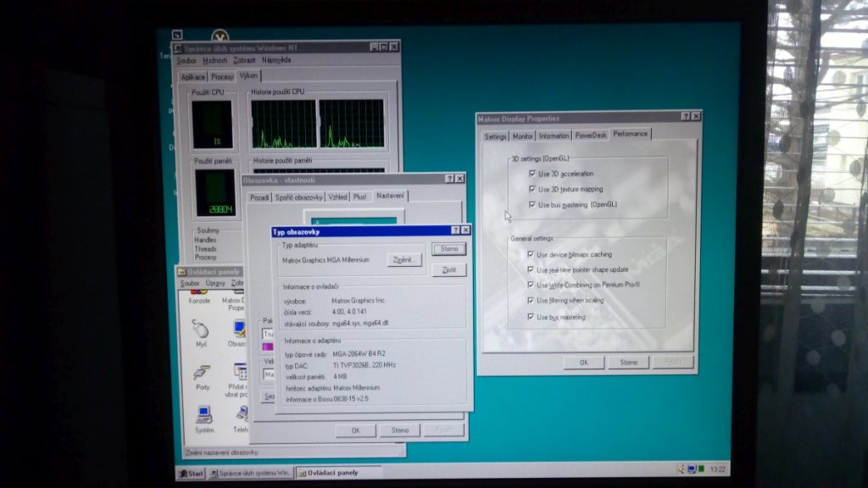Select the Přidat/ubrat programy icon
Screen dimensions: 868x488
[x=240, y=372]
